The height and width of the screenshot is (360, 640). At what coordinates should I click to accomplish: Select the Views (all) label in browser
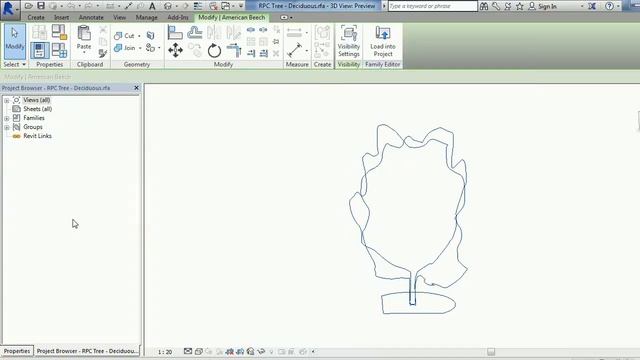pos(36,100)
